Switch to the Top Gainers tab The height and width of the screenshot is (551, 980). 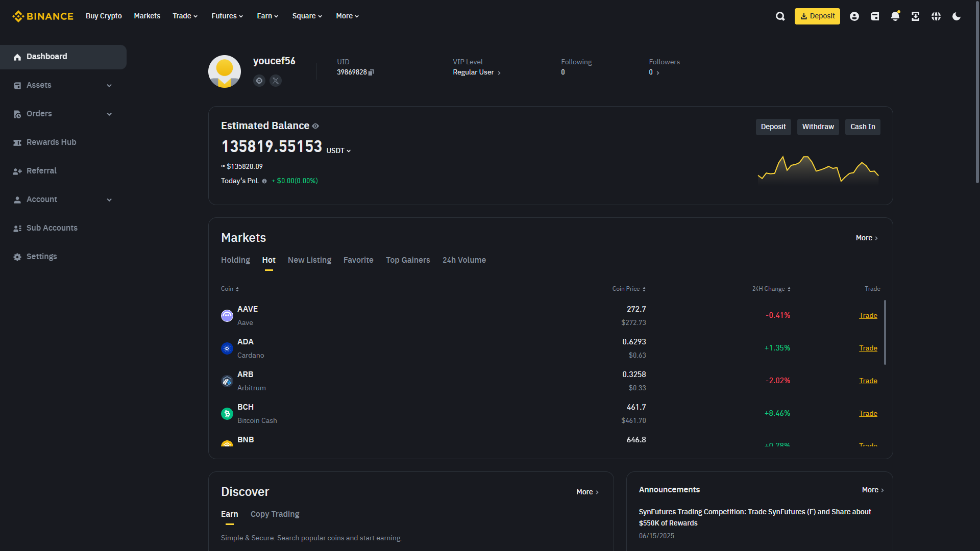click(x=407, y=260)
